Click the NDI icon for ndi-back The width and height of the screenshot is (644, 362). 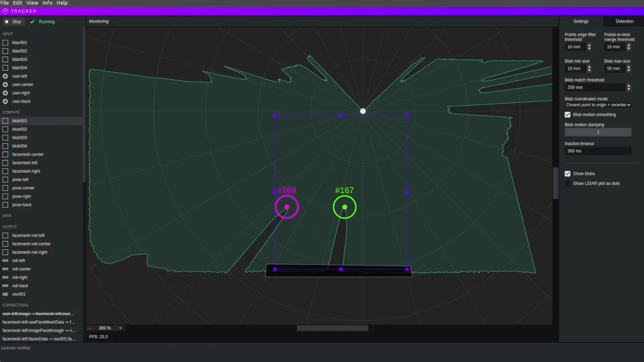tap(5, 286)
